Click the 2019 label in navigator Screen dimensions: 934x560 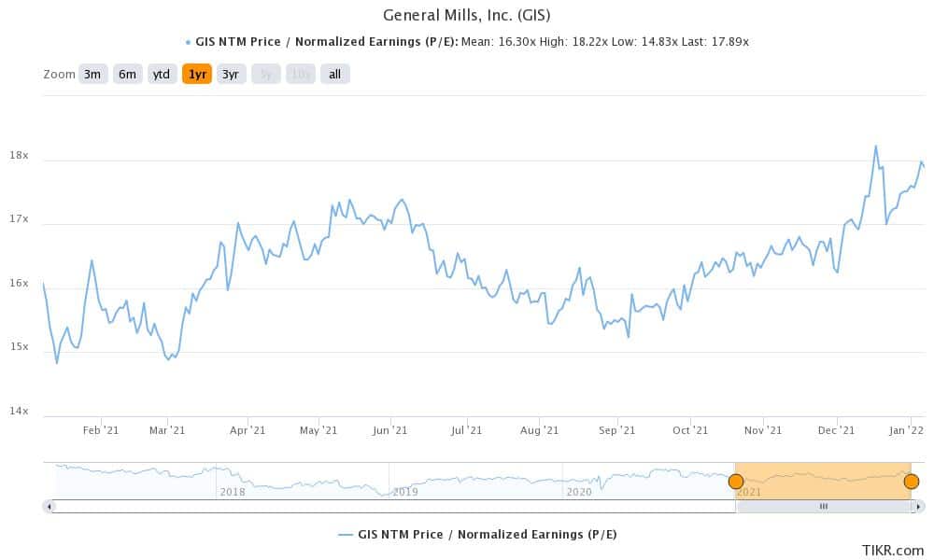tap(405, 492)
